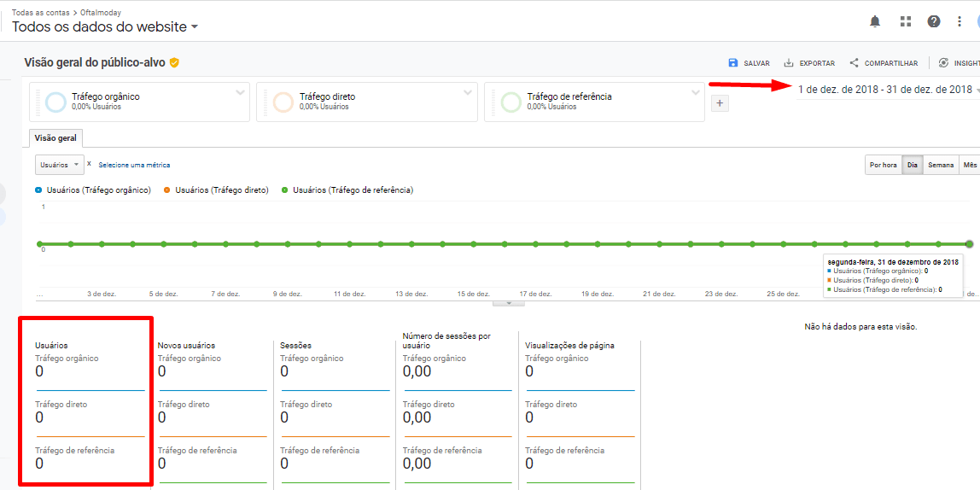Open the Todos os dados do website view selector
The image size is (980, 490).
105,27
